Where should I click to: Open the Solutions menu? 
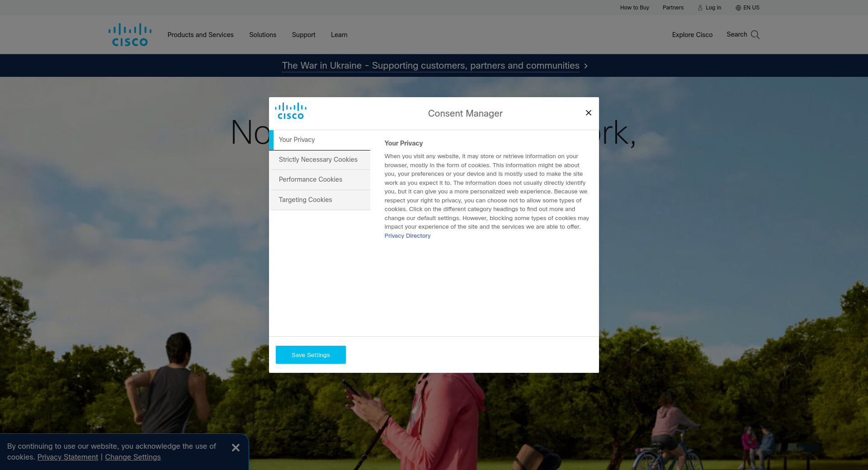263,35
